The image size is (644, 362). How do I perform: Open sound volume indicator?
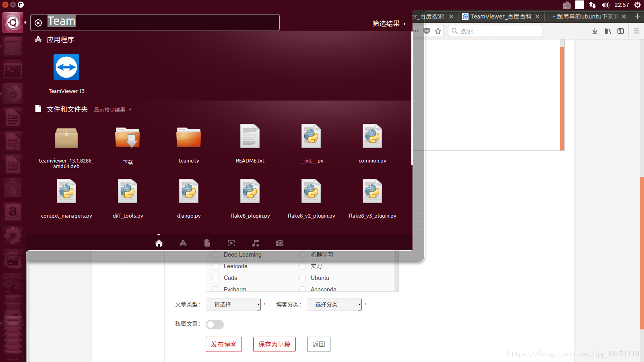[x=605, y=5]
